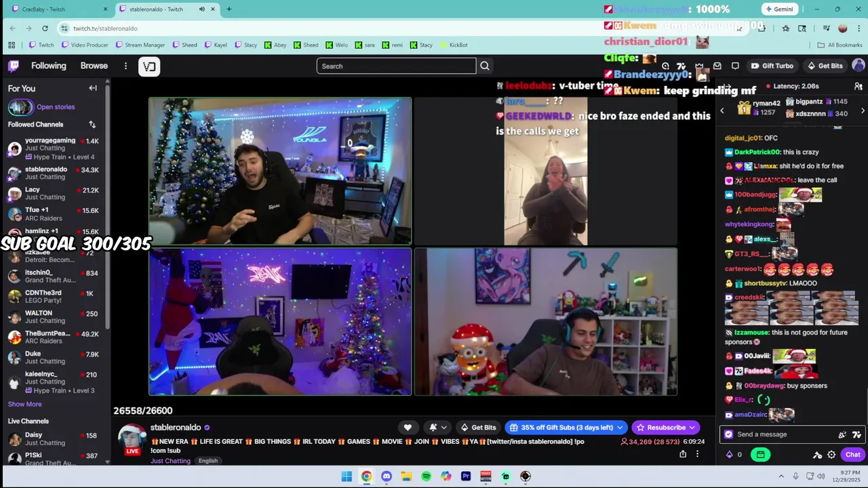Open the notifications inbox icon
This screenshot has height=488, width=868.
pos(717,66)
